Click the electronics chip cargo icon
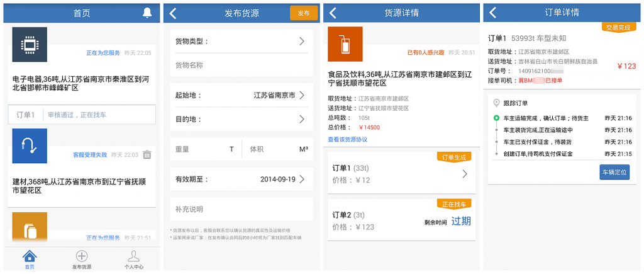The width and height of the screenshot is (644, 274). coord(30,45)
